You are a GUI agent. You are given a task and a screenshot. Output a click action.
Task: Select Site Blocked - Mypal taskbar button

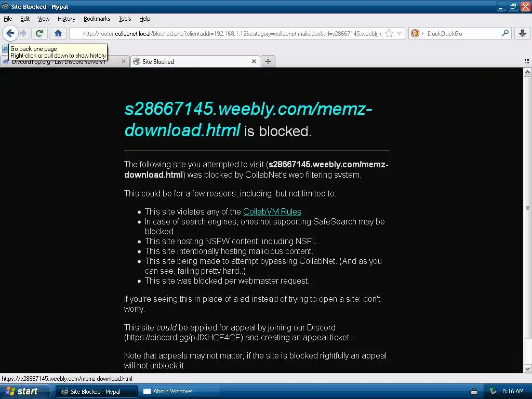(96, 392)
